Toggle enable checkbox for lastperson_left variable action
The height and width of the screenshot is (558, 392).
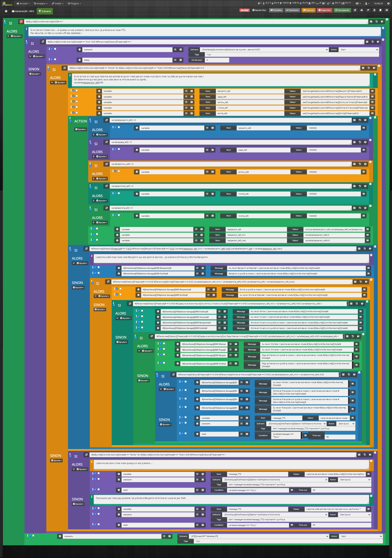point(94,229)
